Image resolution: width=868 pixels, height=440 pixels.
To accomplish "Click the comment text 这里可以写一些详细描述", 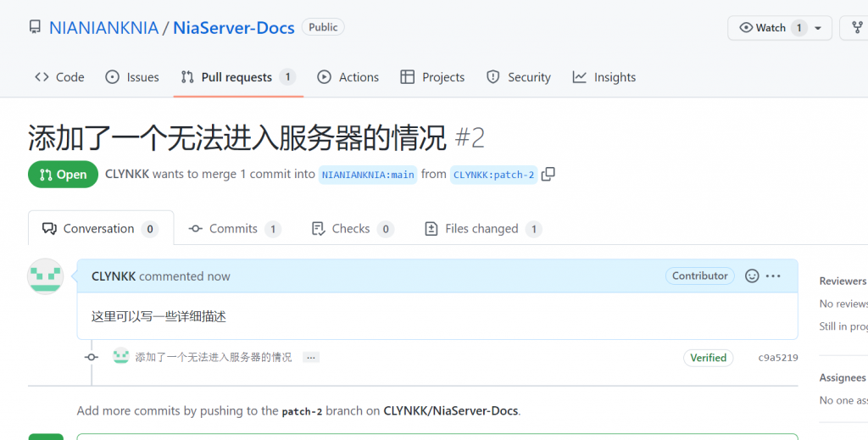I will point(159,316).
